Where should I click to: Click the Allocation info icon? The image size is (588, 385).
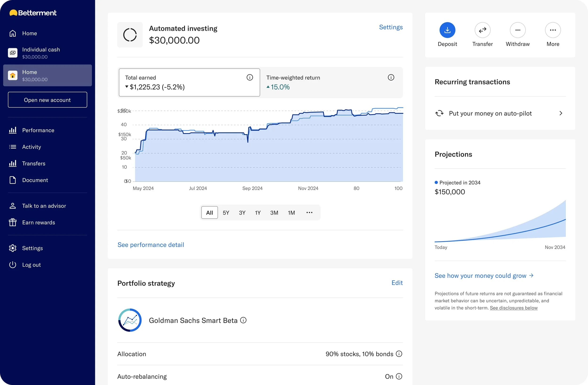click(x=399, y=354)
